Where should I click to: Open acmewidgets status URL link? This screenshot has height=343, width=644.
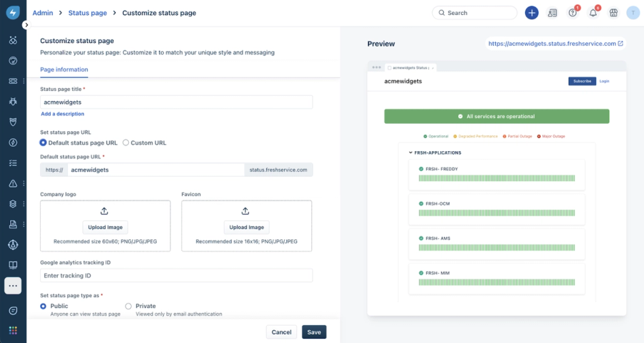click(552, 44)
